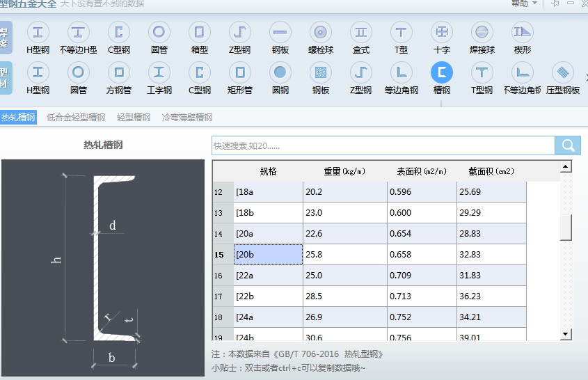The height and width of the screenshot is (380, 588).
Task: Switch to the 冷弯薄壁槽钢 tab
Action: pyautogui.click(x=187, y=118)
